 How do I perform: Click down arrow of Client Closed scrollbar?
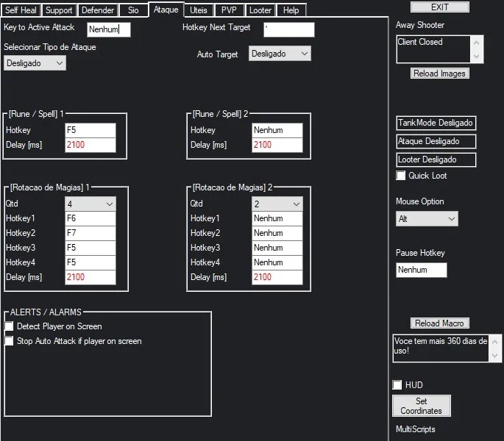point(477,56)
